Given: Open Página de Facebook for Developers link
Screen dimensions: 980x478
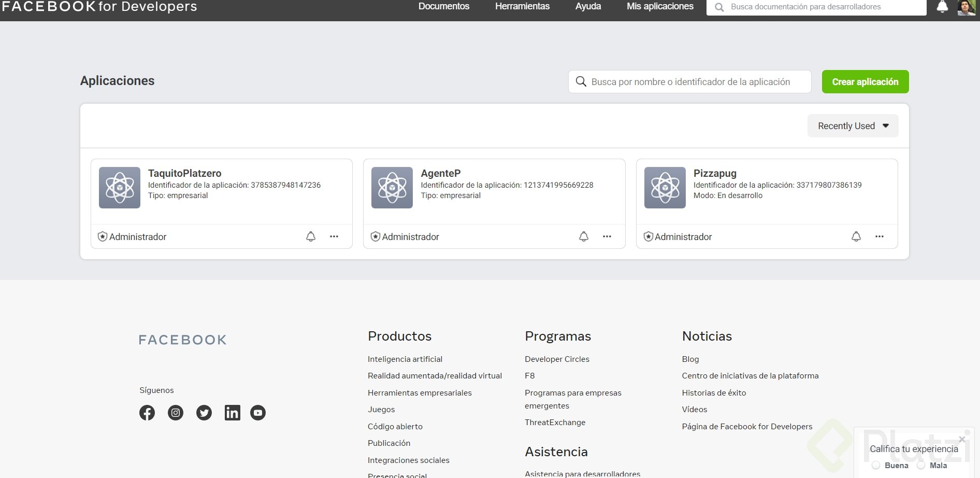Looking at the screenshot, I should pyautogui.click(x=747, y=427).
